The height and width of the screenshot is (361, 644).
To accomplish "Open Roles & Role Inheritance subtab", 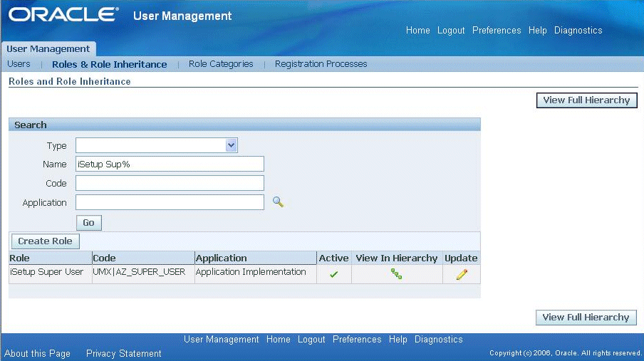I will click(109, 65).
